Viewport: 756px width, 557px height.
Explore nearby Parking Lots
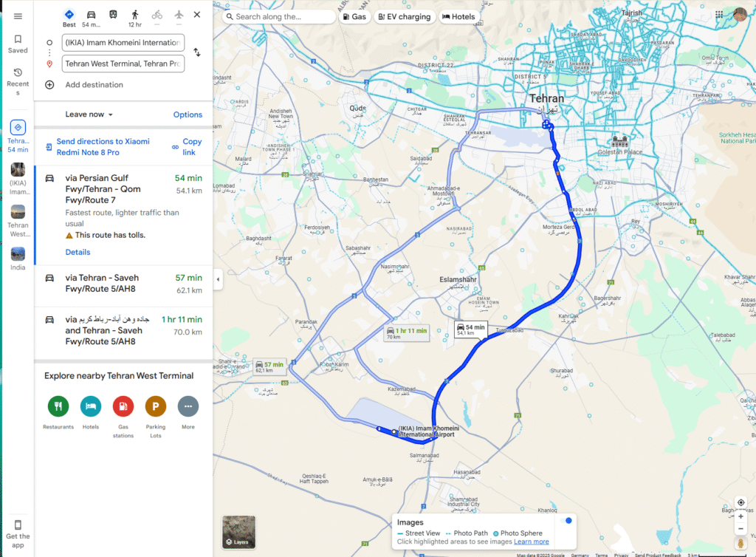155,406
